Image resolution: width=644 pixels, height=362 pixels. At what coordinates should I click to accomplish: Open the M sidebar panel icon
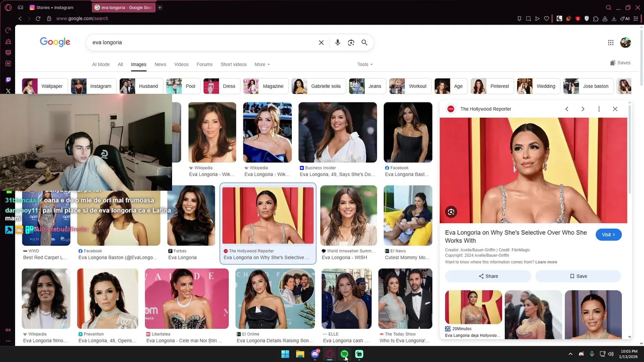tap(8, 63)
